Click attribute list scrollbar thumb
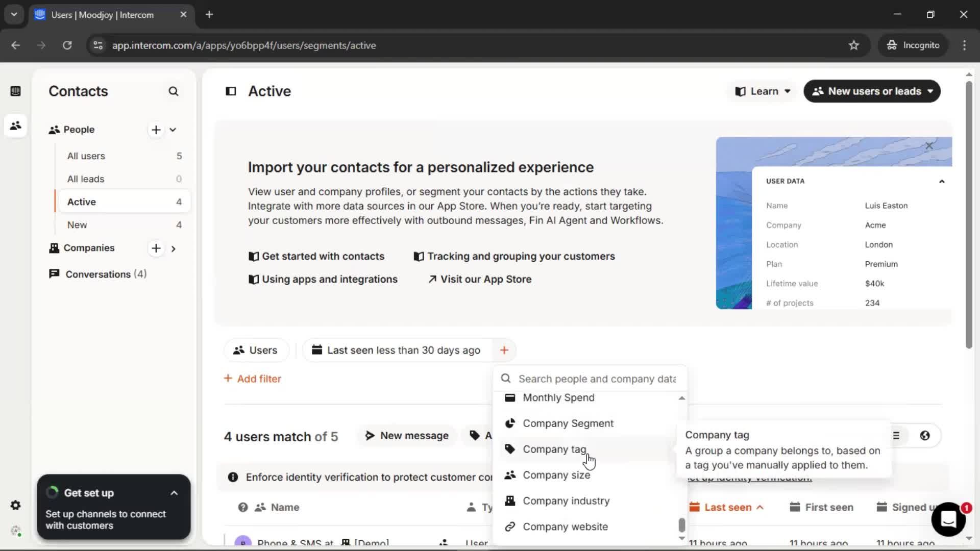 (681, 524)
